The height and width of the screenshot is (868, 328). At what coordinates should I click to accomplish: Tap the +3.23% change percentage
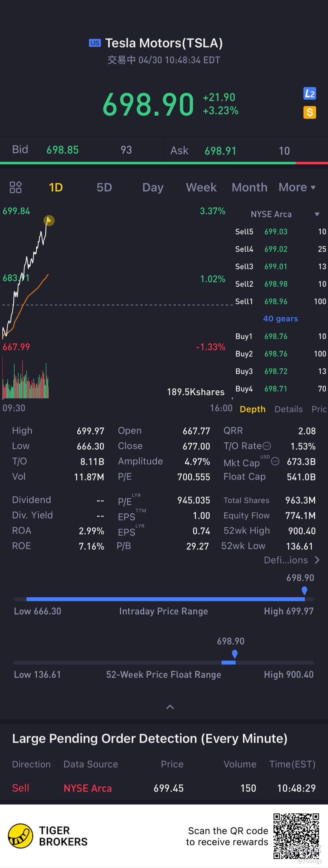tap(221, 111)
